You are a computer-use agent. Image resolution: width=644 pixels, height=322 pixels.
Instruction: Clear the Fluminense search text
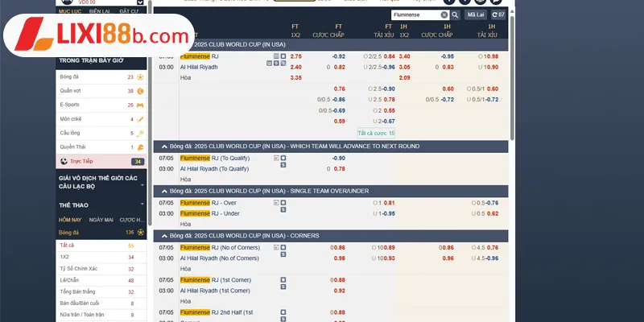point(444,14)
